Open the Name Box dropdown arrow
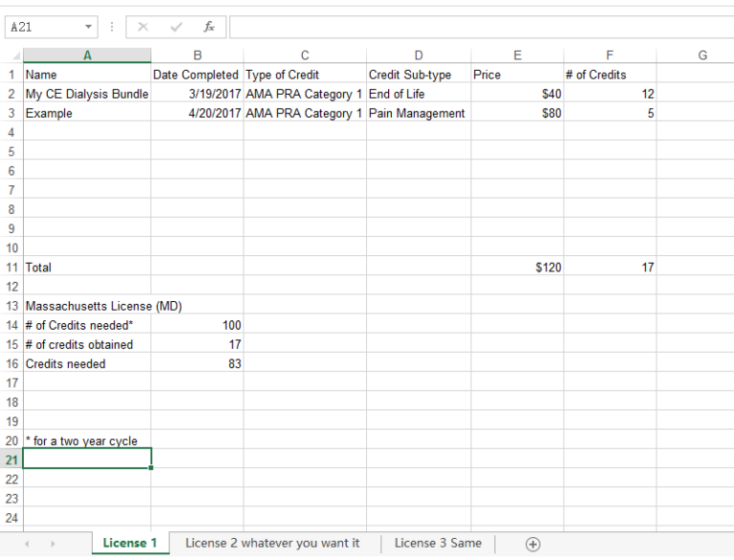 (x=89, y=27)
